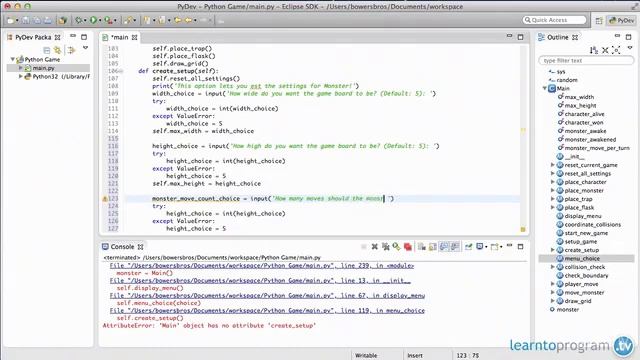Select display_menu in the Outline
This screenshot has width=640, height=360.
coord(583,216)
